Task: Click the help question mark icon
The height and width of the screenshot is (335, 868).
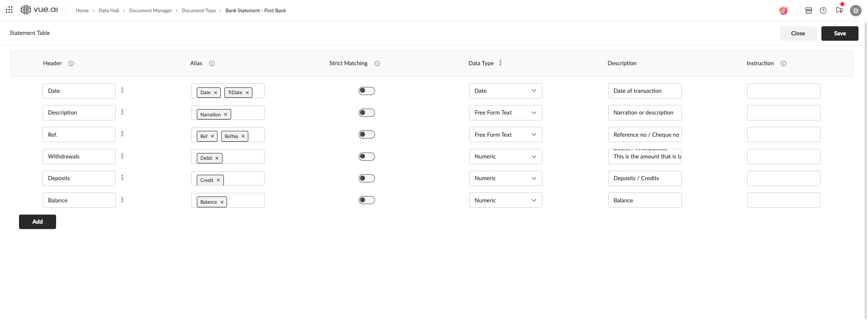Action: [823, 10]
